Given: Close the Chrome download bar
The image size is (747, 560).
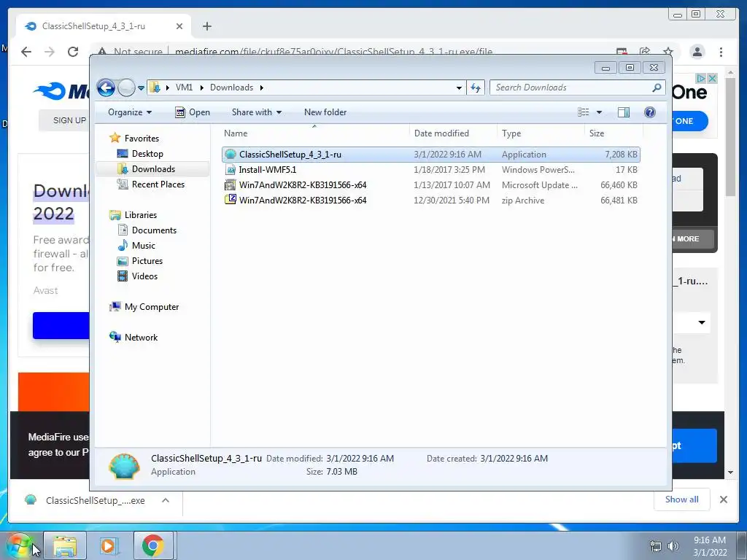Looking at the screenshot, I should pos(723,499).
